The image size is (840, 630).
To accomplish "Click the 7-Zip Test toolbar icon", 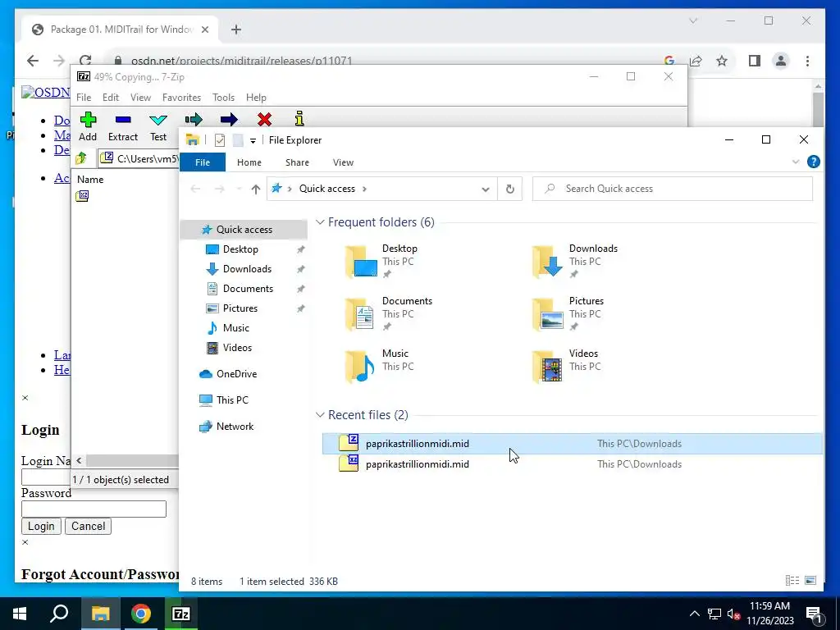I will 158,120.
